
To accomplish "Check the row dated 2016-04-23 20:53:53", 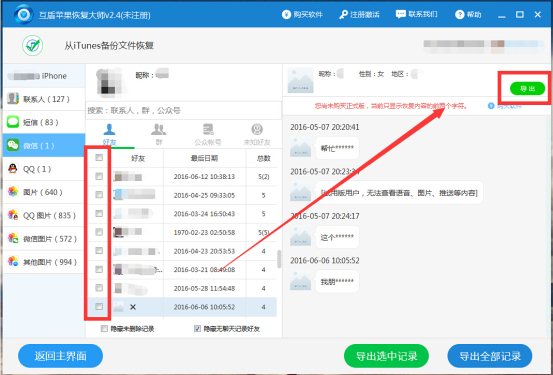I will click(x=99, y=250).
